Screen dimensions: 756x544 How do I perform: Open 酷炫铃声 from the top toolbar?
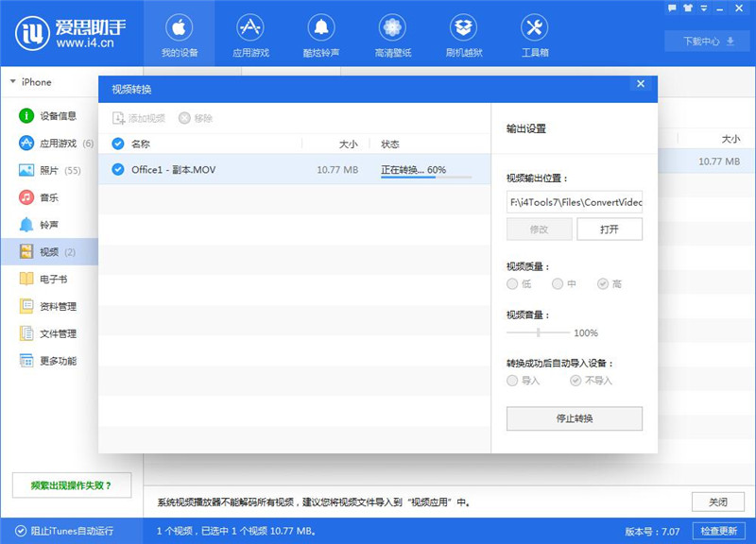[323, 35]
